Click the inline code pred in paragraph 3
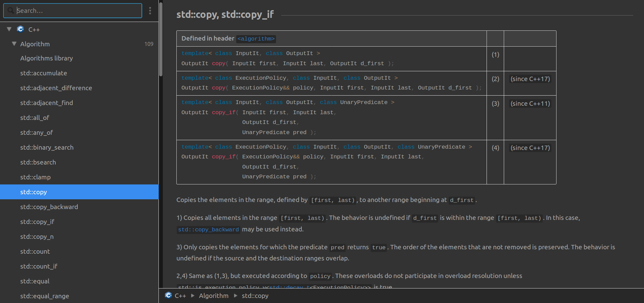This screenshot has width=644, height=303. coord(337,248)
